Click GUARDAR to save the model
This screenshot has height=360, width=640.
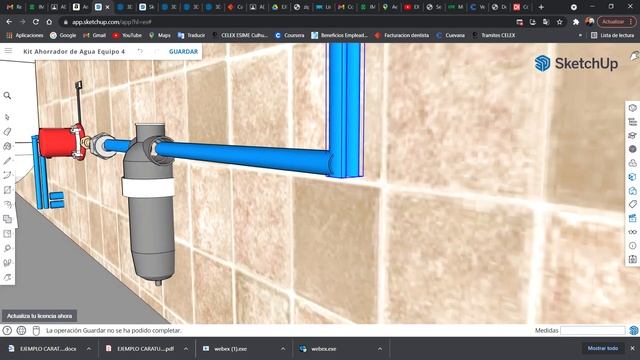point(183,51)
